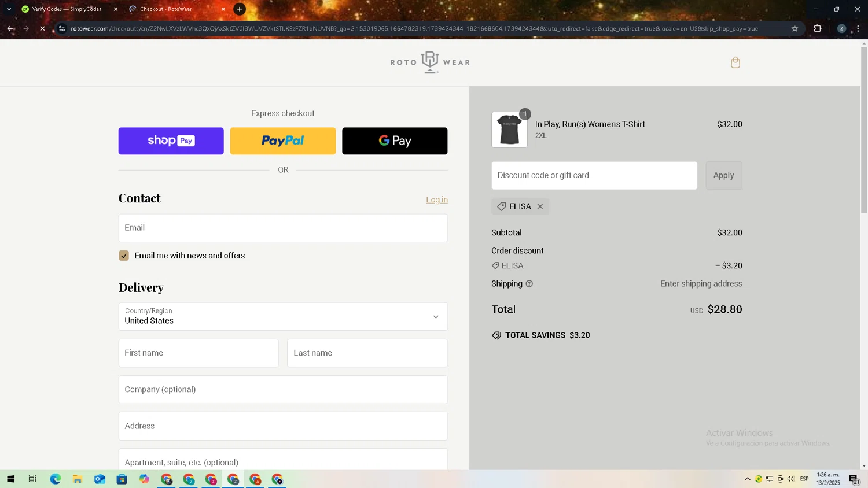Screen dimensions: 868x488
Task: Launch Microsoft Edge from taskbar
Action: coord(55,479)
